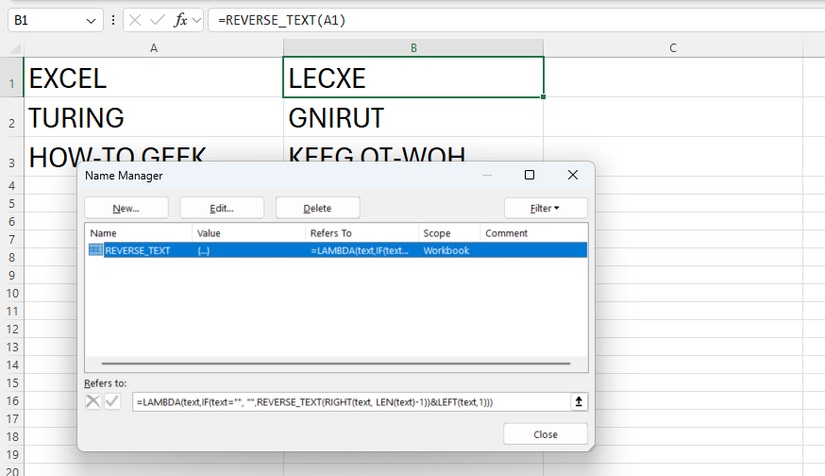
Task: Select the REVERSE_TEXT name row
Action: [337, 250]
